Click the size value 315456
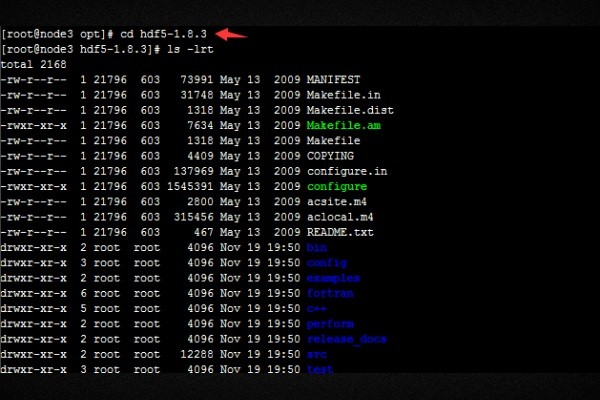600x400 pixels. [193, 217]
